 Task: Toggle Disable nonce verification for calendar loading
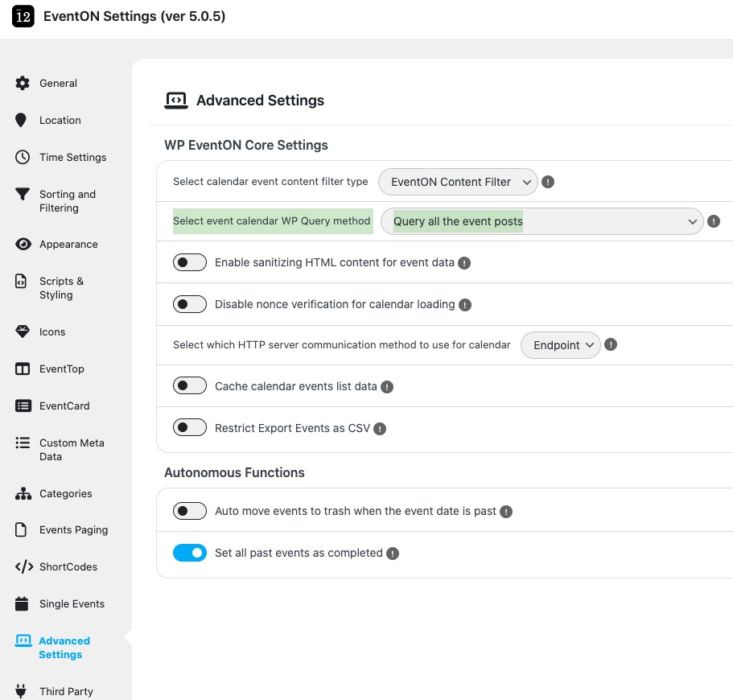[190, 305]
